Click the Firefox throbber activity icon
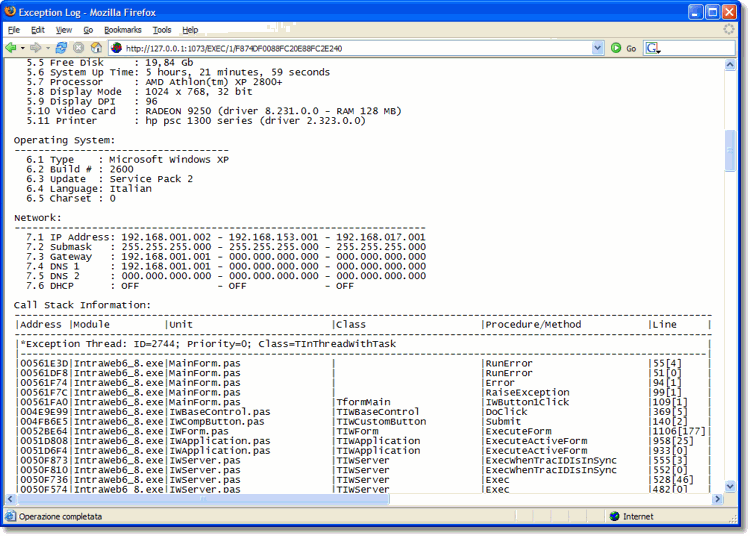 click(x=728, y=29)
